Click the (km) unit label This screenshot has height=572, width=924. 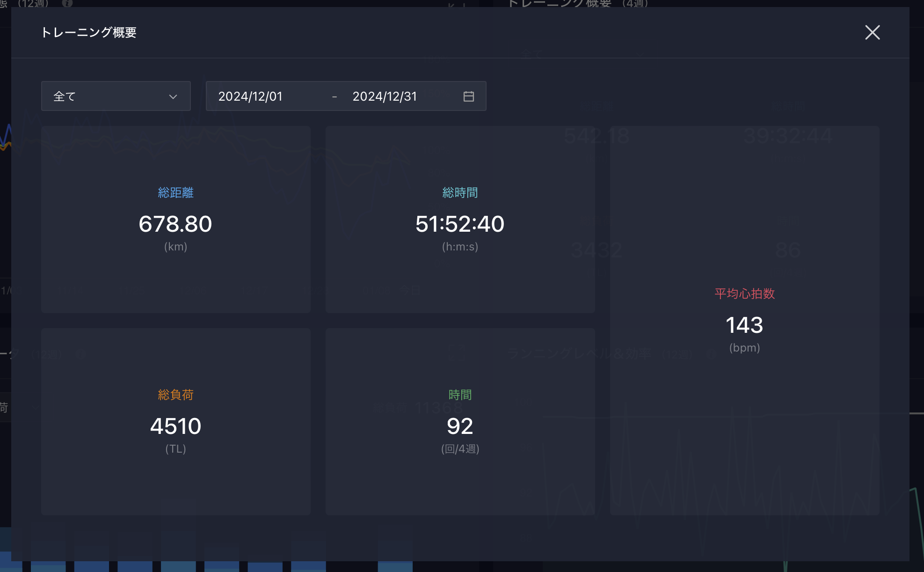click(x=175, y=247)
